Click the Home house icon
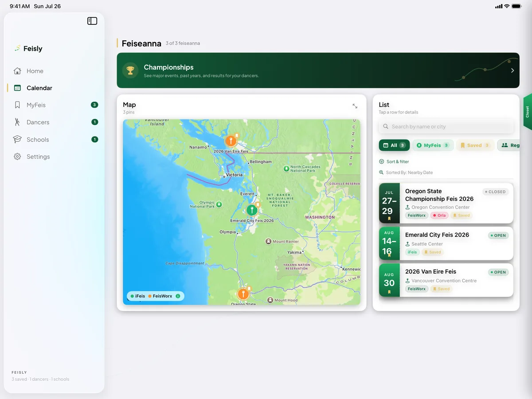Image resolution: width=532 pixels, height=399 pixels. tap(17, 71)
